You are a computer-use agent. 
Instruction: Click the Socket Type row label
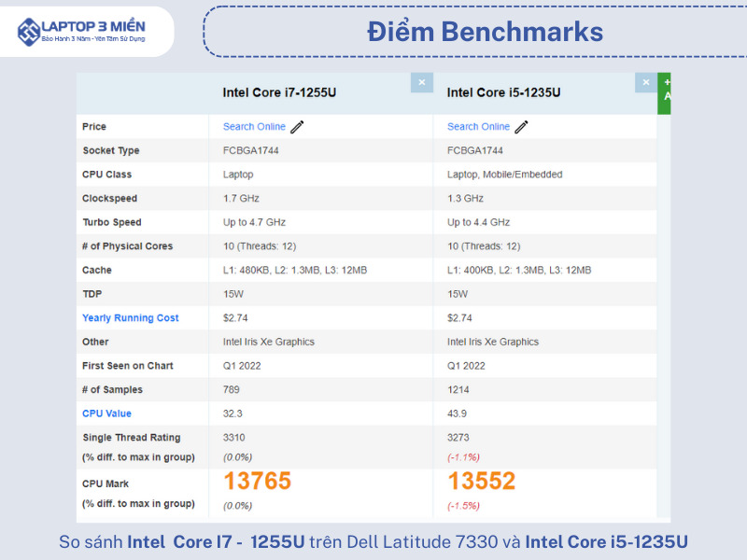111,151
